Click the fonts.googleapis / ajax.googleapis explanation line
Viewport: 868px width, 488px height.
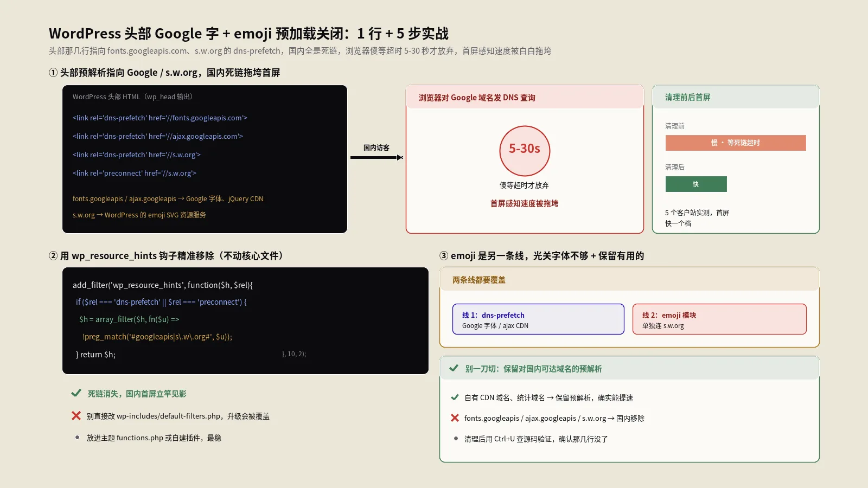(x=168, y=198)
